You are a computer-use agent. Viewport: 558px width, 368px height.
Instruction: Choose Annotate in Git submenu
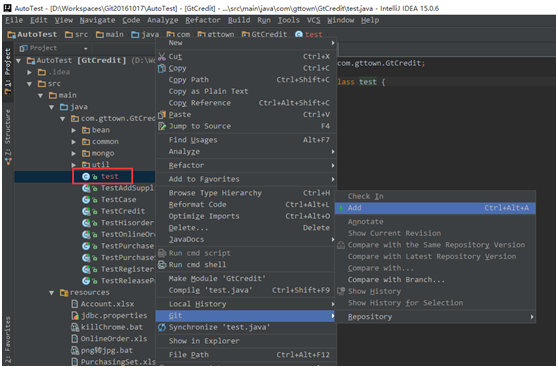pyautogui.click(x=436, y=222)
